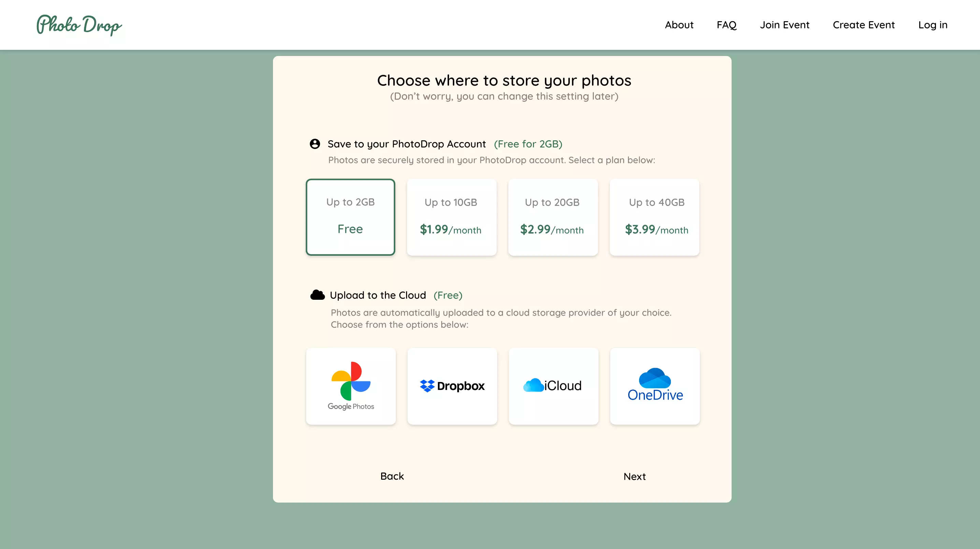
Task: Select the Up to 10GB $1.99 plan
Action: click(451, 217)
